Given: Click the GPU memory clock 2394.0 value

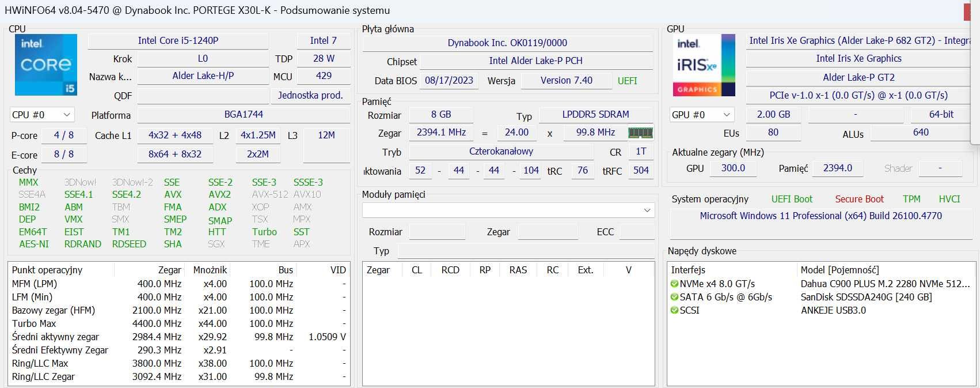Looking at the screenshot, I should [837, 168].
